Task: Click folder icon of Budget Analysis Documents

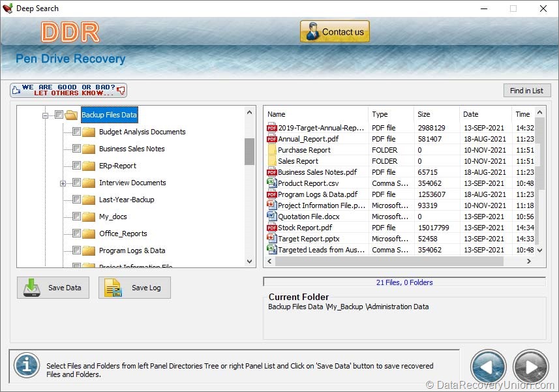Action: [89, 132]
